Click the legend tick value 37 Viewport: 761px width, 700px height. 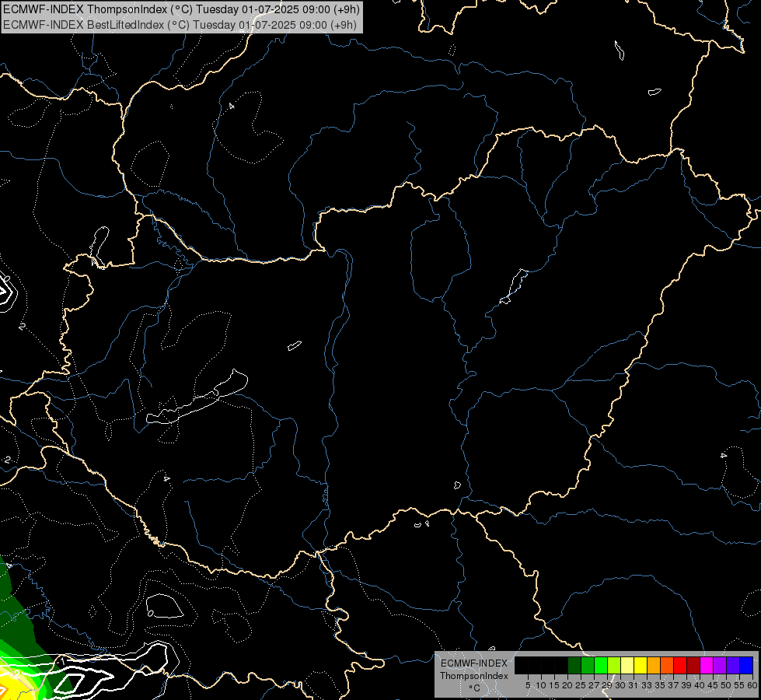point(673,685)
